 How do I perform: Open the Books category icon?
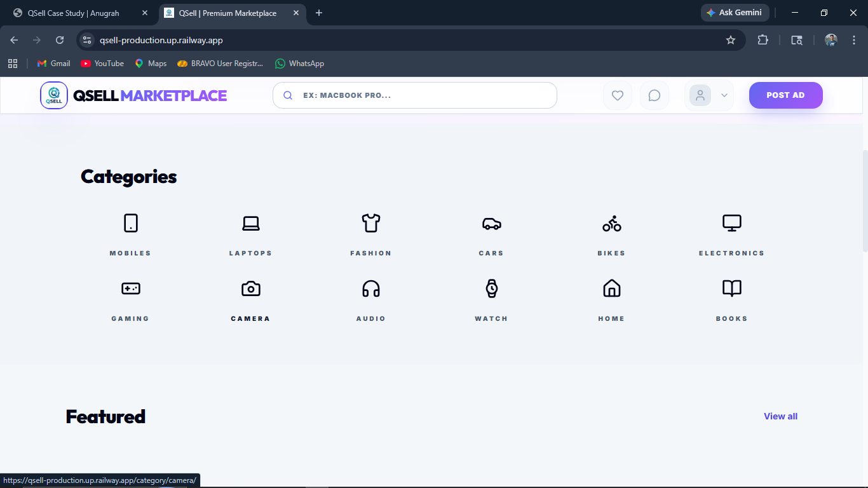coord(732,288)
